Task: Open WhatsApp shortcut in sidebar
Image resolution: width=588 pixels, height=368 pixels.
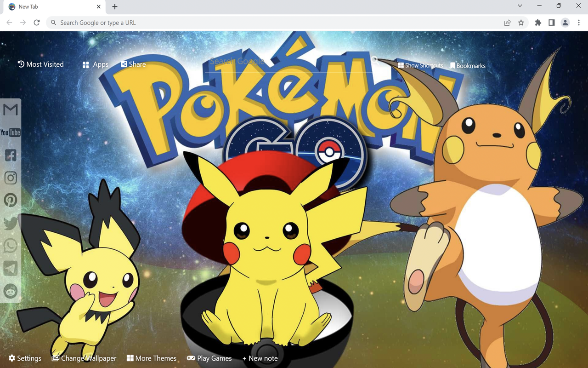Action: coord(11,246)
